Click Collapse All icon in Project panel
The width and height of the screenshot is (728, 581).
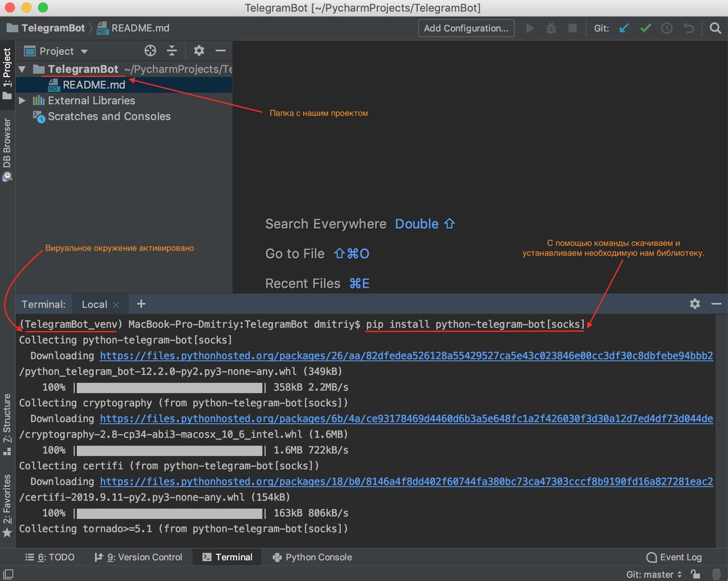coord(172,51)
